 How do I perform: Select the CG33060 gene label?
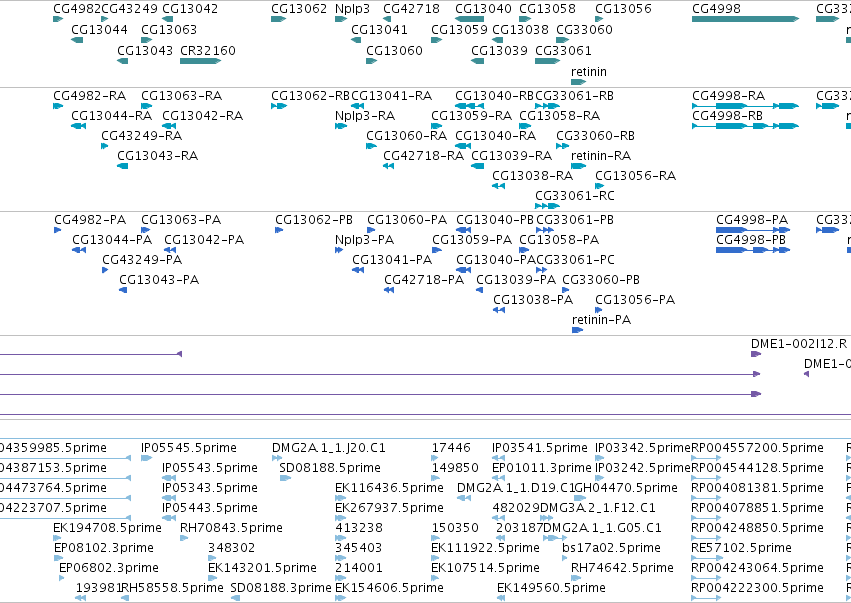point(585,29)
